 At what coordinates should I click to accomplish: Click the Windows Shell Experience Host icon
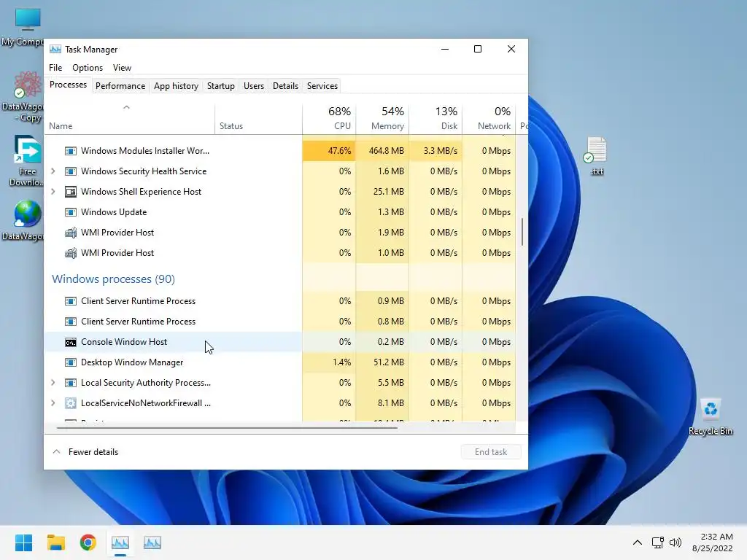71,192
